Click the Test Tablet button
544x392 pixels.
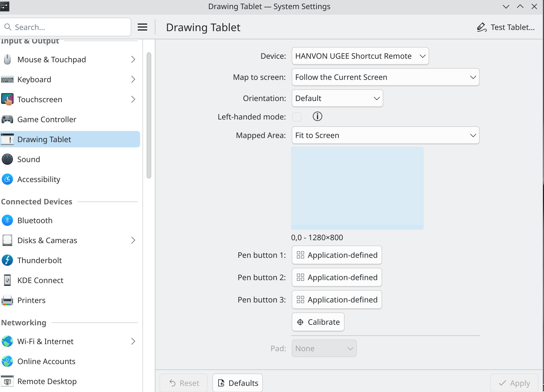(506, 27)
